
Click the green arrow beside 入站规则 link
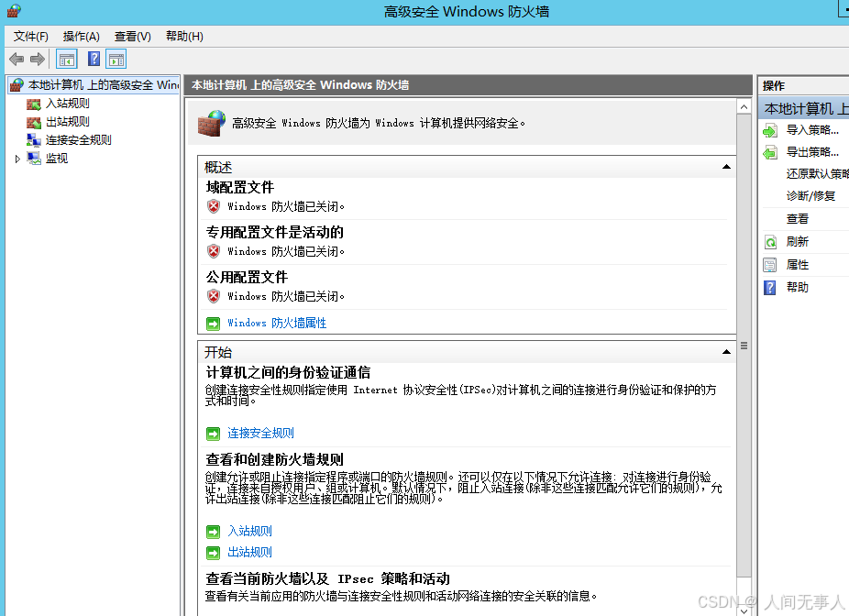pos(214,532)
